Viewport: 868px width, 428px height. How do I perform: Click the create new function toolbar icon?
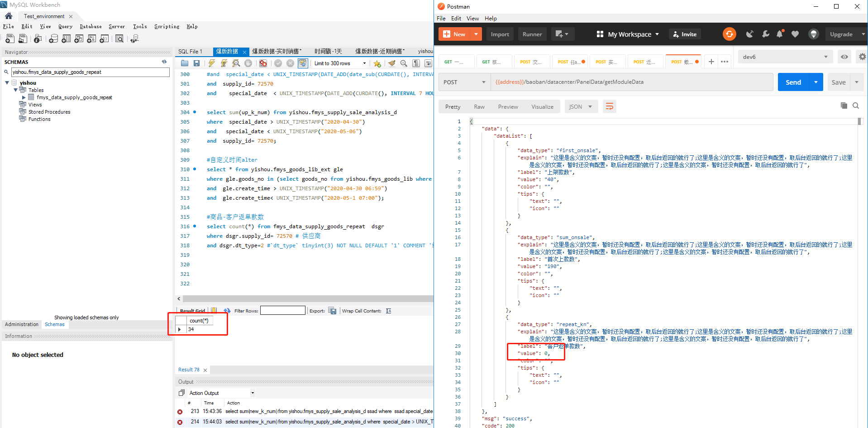tap(104, 39)
